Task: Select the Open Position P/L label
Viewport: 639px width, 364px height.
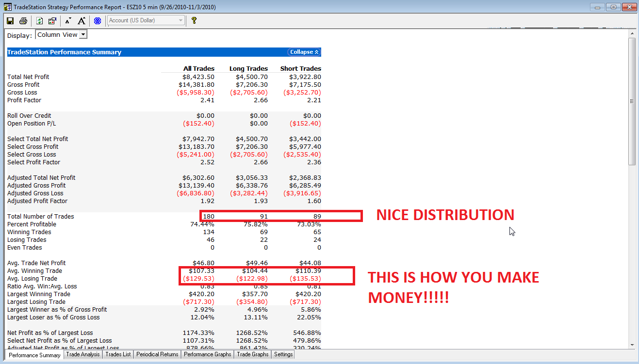Action: coord(32,123)
